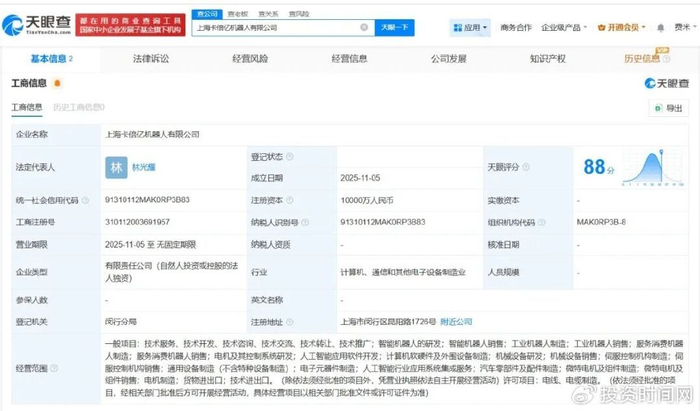Select the industry value 计算机、通信和其他电子设备制造业

click(403, 272)
